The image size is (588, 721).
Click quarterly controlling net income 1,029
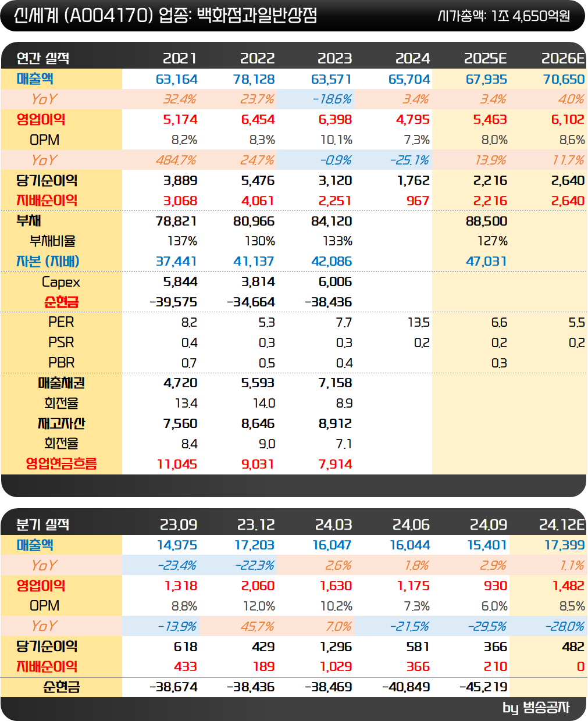[336, 667]
